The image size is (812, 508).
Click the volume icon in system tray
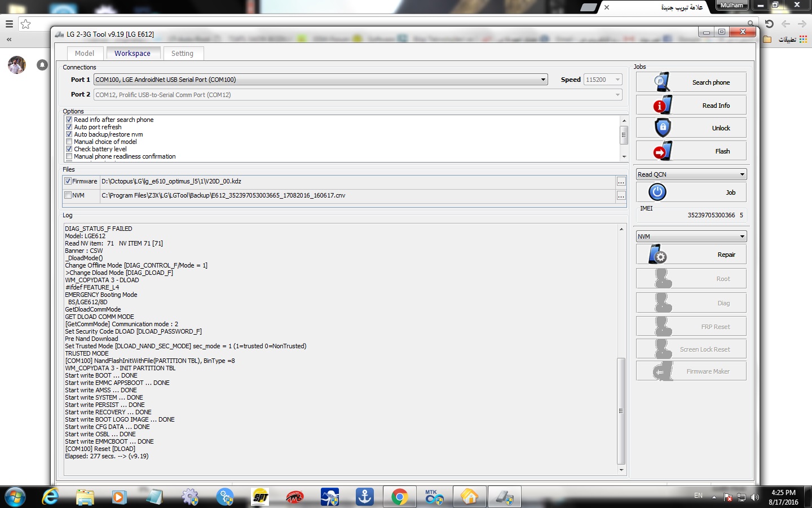click(755, 497)
